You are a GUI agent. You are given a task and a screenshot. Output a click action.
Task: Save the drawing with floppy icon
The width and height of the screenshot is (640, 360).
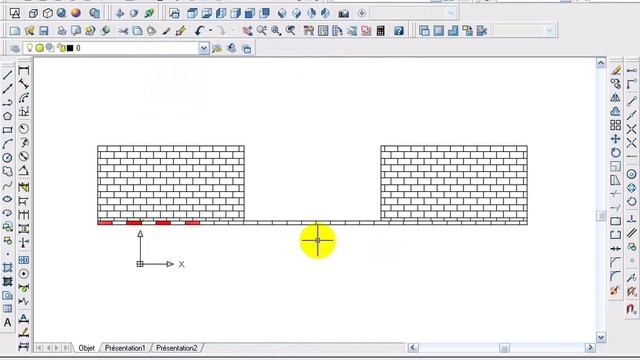(44, 31)
